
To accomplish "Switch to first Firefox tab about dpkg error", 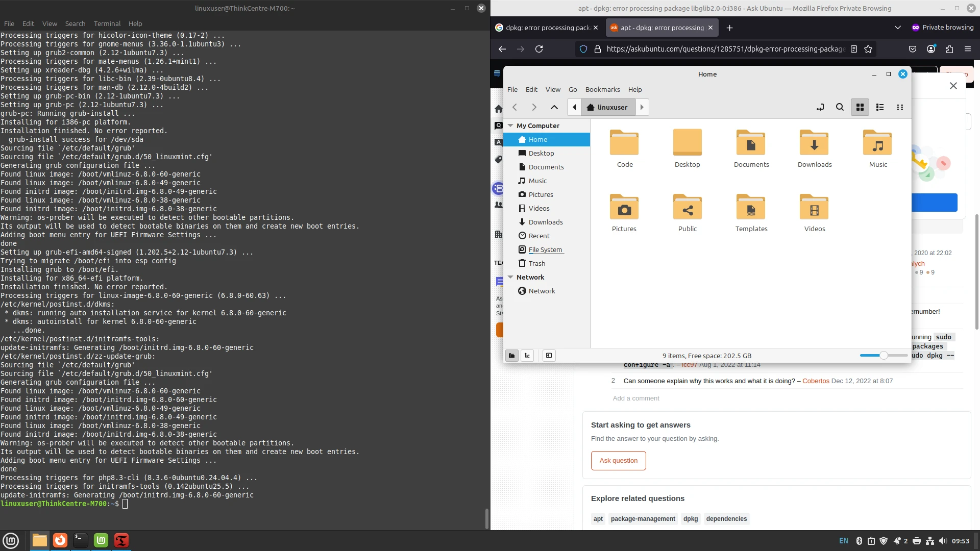I will pos(548,28).
